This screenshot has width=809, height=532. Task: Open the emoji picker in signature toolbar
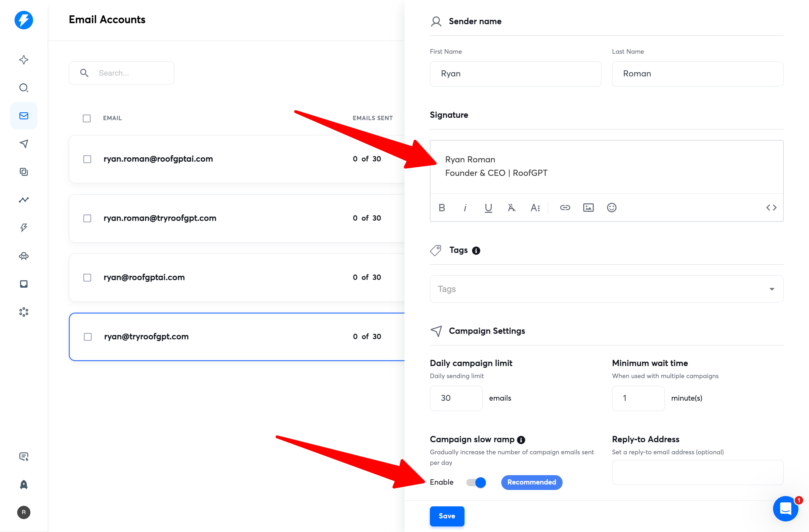[x=611, y=207]
